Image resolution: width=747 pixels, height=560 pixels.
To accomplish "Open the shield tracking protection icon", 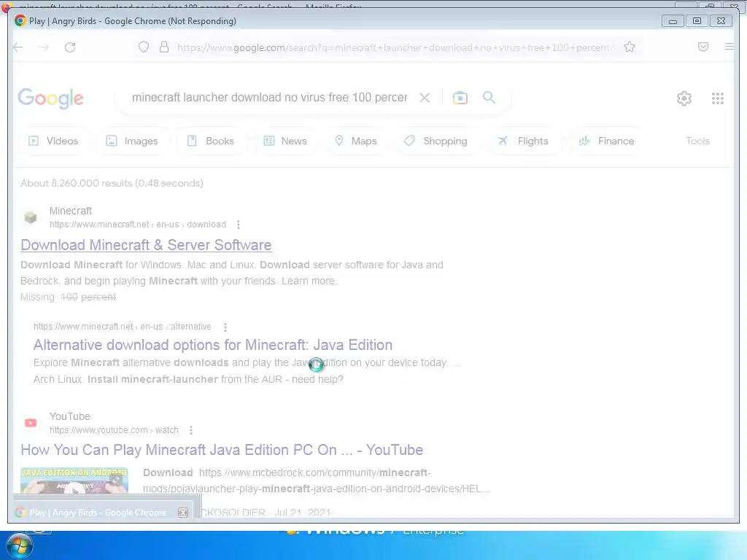I will (144, 47).
